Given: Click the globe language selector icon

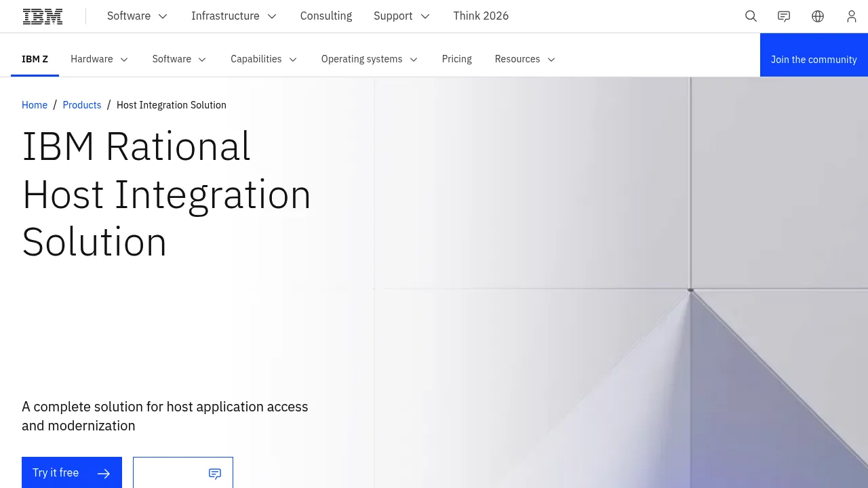Looking at the screenshot, I should 818,16.
